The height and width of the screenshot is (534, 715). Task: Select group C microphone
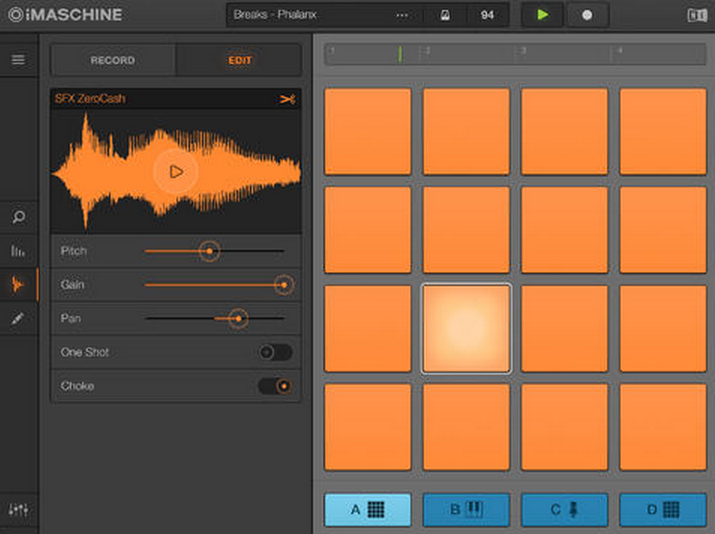tap(565, 509)
